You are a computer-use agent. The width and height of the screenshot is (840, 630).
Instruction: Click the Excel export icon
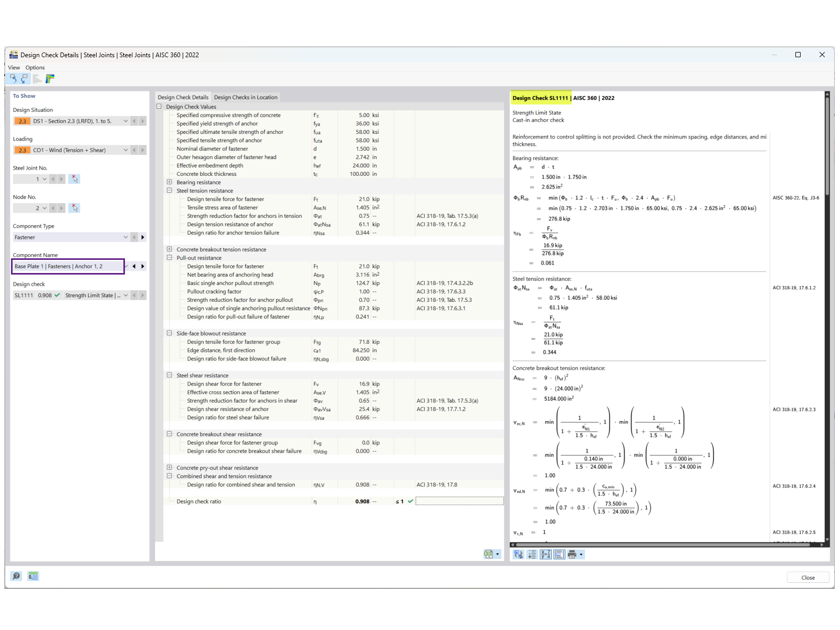tap(489, 554)
